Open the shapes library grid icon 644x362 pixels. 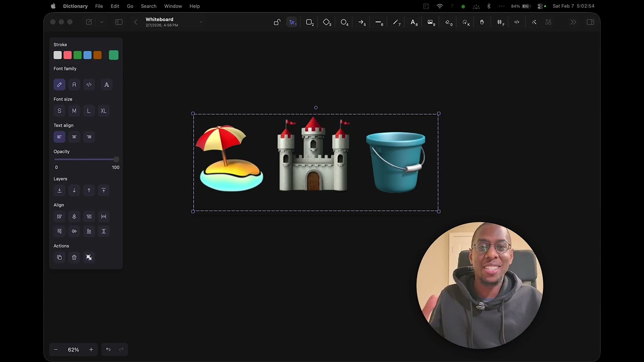548,22
